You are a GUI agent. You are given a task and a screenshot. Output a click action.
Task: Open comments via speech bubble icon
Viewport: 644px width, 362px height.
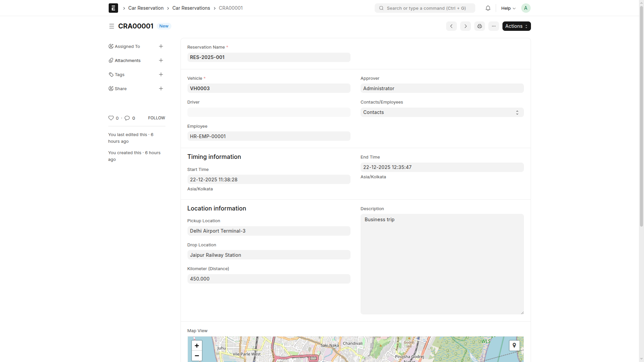coord(127,118)
